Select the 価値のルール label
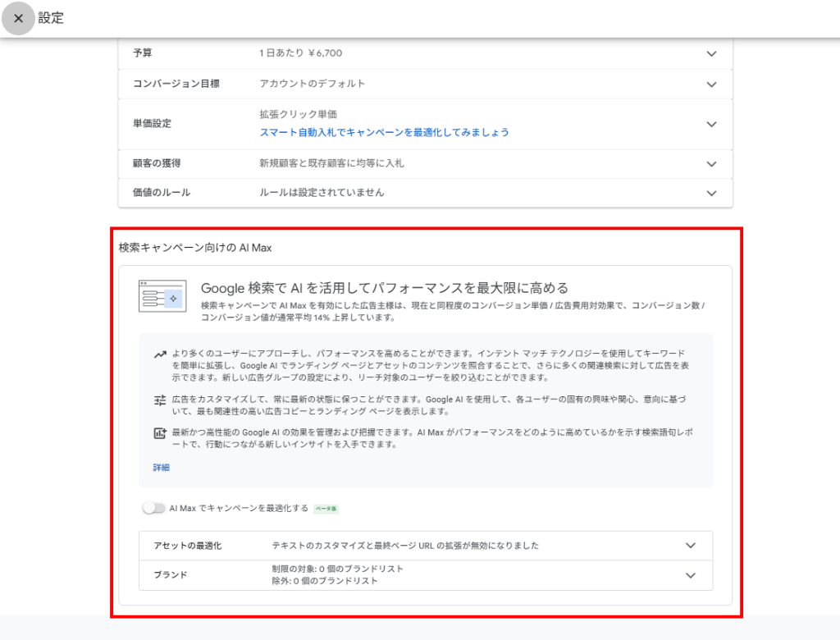Viewport: 840px width, 640px height. 162,193
